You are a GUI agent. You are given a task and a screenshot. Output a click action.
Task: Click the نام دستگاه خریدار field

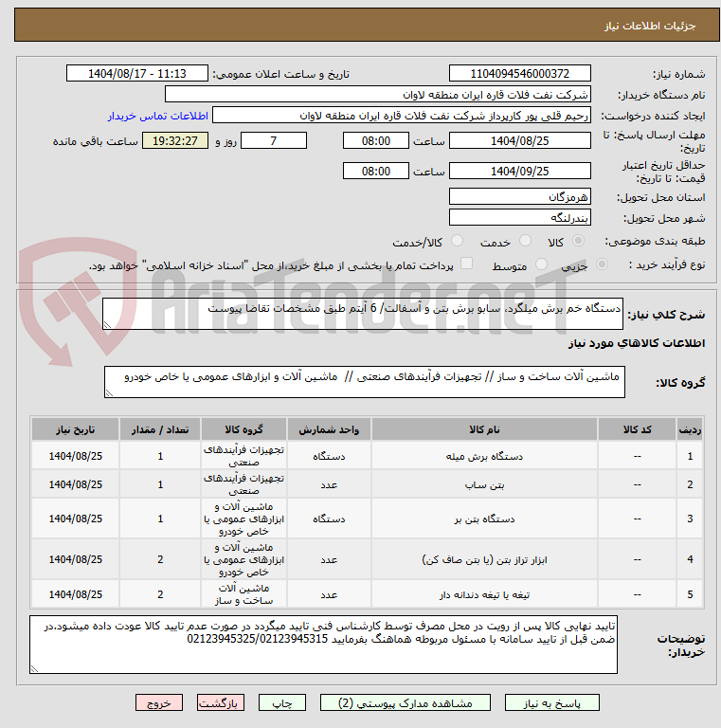[378, 94]
